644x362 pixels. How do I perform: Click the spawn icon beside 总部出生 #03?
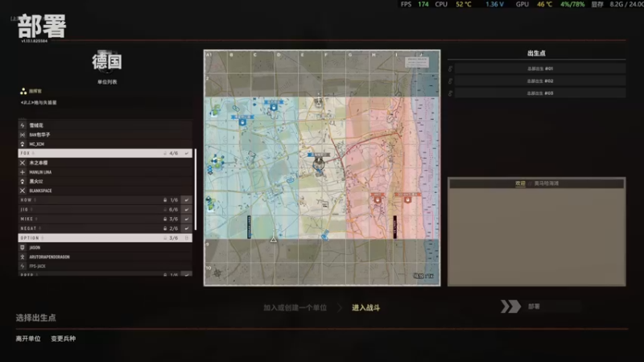pos(450,93)
